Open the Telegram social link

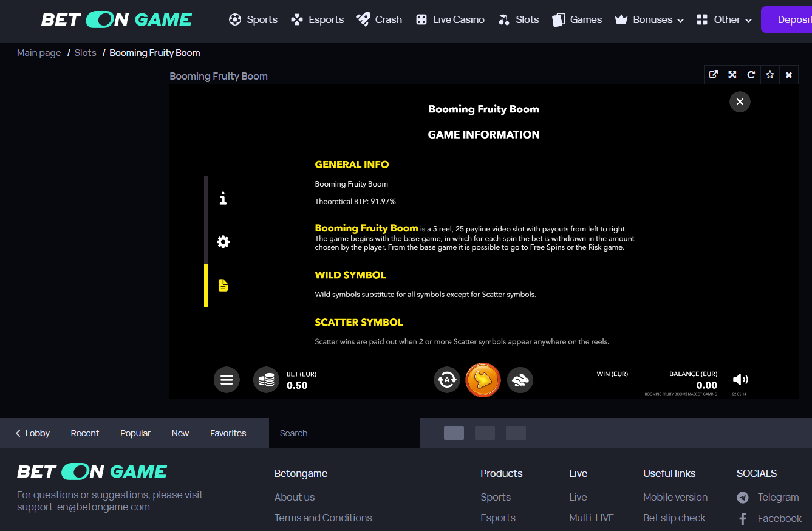click(768, 497)
